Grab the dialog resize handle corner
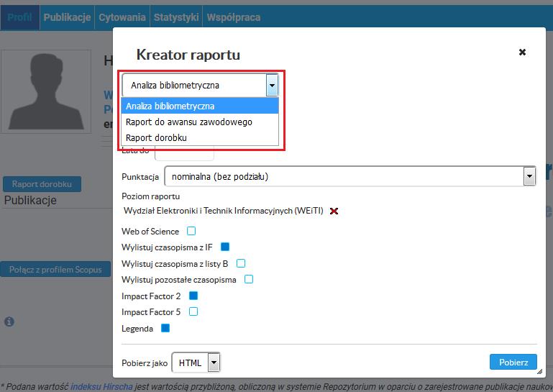Screen dimensions: 553x392 tap(539, 372)
